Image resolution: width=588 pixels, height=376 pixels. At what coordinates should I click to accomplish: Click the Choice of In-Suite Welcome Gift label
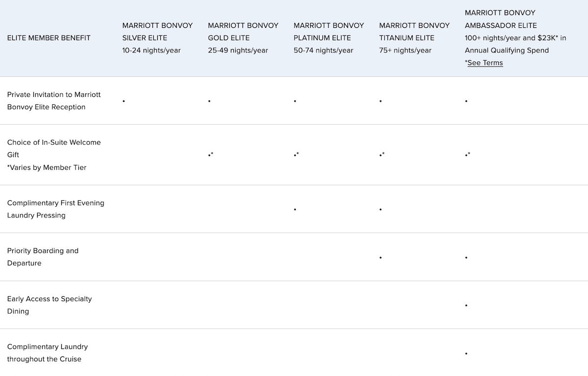(x=54, y=148)
